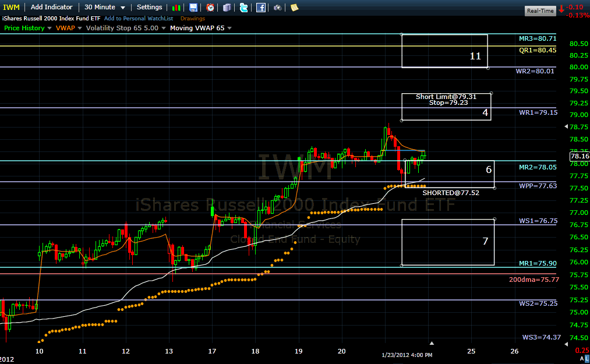Image resolution: width=590 pixels, height=364 pixels.
Task: Select the WS3=74.37 level label
Action: click(x=542, y=337)
